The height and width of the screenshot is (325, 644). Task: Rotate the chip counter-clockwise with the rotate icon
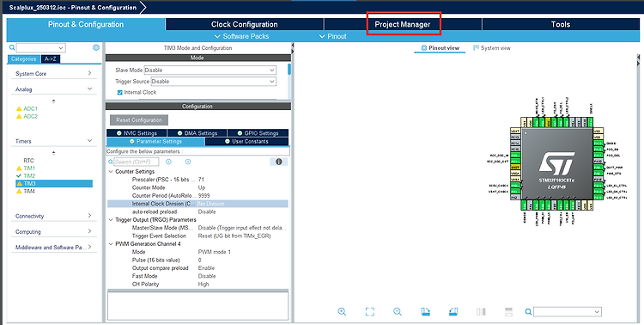point(453,312)
